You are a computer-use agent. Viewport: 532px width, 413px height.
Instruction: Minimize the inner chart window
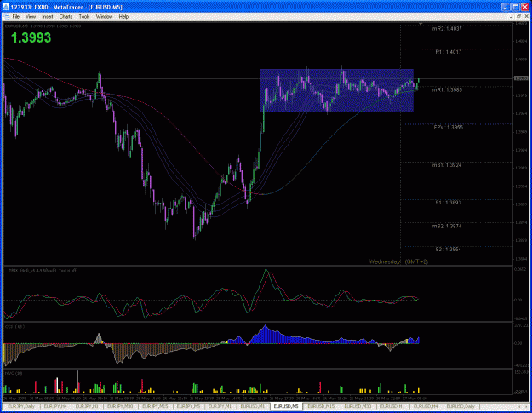coord(512,17)
